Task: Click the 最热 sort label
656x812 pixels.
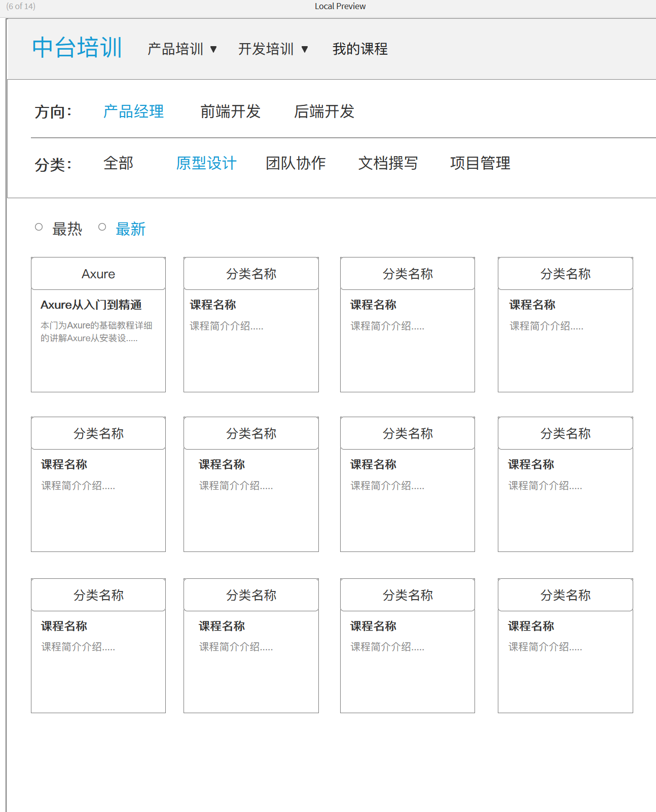Action: pyautogui.click(x=67, y=229)
